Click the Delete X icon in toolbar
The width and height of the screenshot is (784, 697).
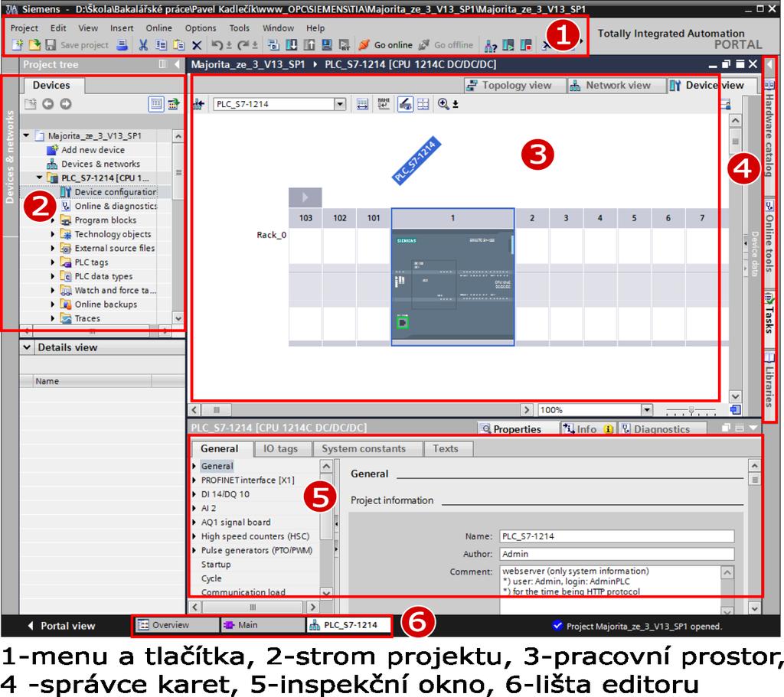pyautogui.click(x=197, y=45)
